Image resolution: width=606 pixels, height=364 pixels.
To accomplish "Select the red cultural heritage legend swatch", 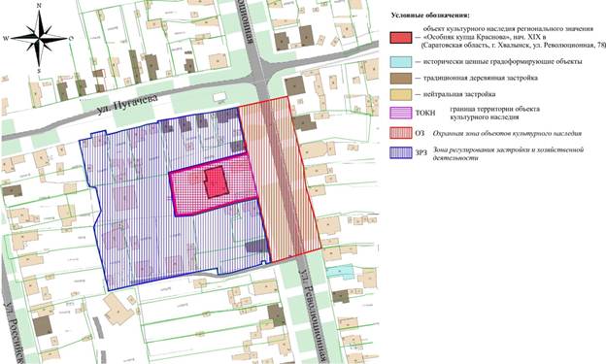I will (x=401, y=38).
